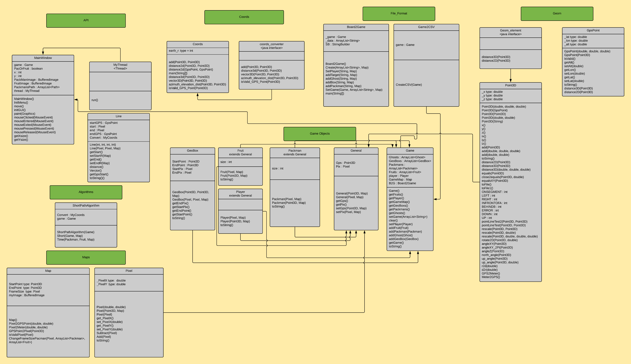Click the Game Objects green label
Screen dimensions: 631x364
click(x=320, y=134)
